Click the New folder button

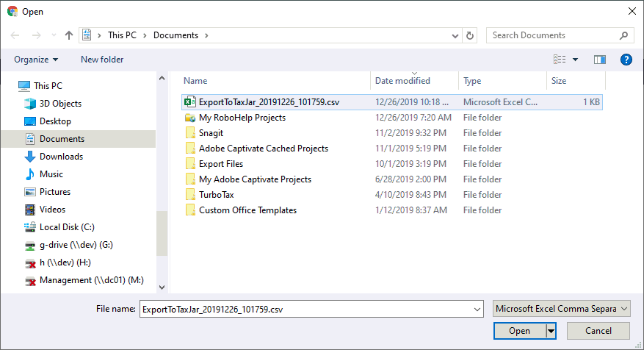tap(102, 60)
